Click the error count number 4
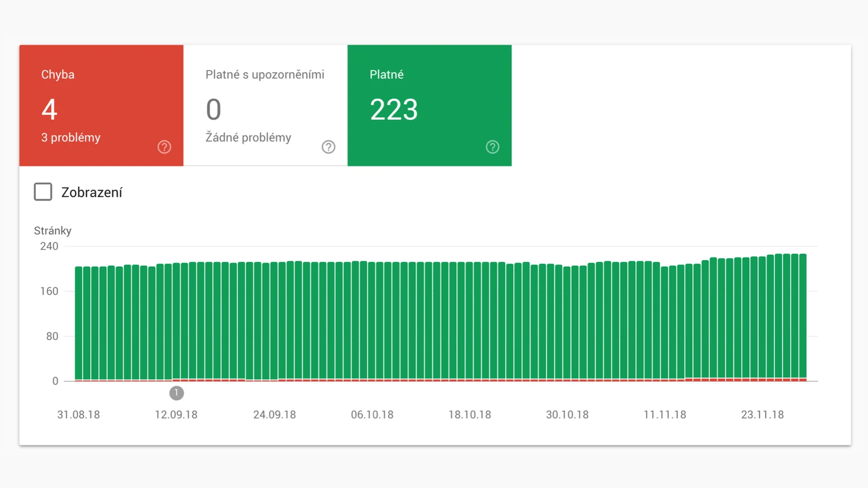This screenshot has height=488, width=868. click(x=49, y=110)
